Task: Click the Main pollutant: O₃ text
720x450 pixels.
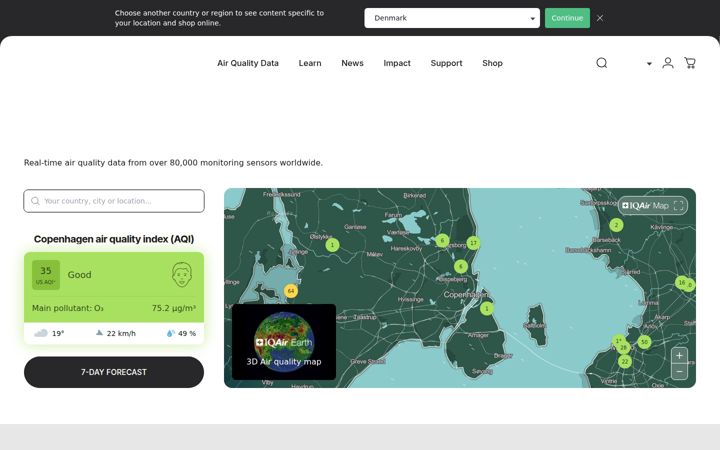Action: pyautogui.click(x=68, y=308)
